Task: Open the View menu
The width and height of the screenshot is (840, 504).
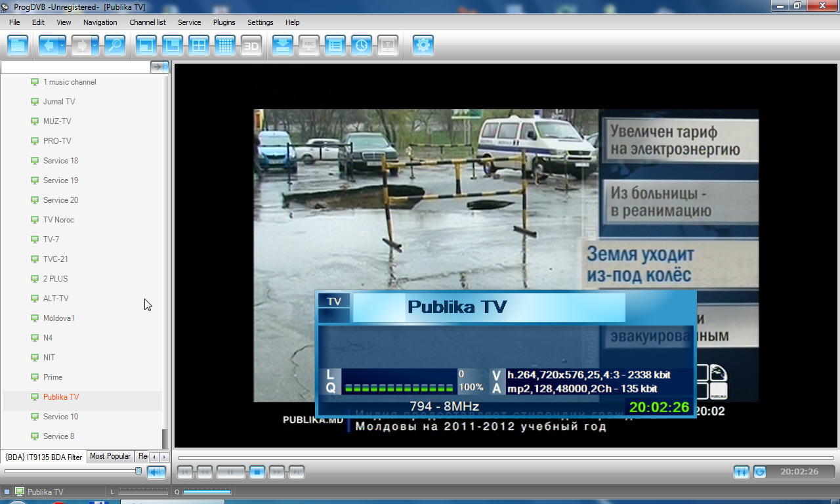Action: coord(64,22)
